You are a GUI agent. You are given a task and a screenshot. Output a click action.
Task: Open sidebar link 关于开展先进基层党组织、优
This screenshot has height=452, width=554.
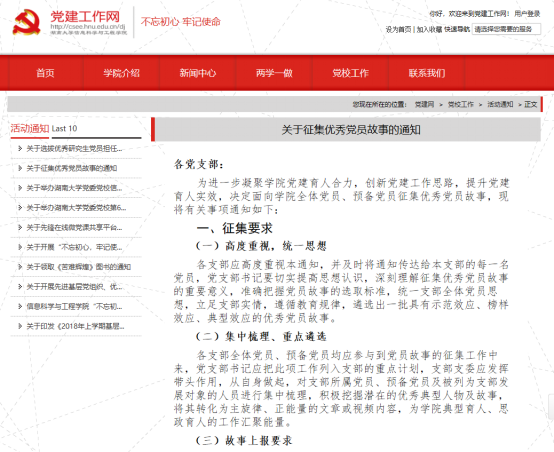[x=74, y=287]
